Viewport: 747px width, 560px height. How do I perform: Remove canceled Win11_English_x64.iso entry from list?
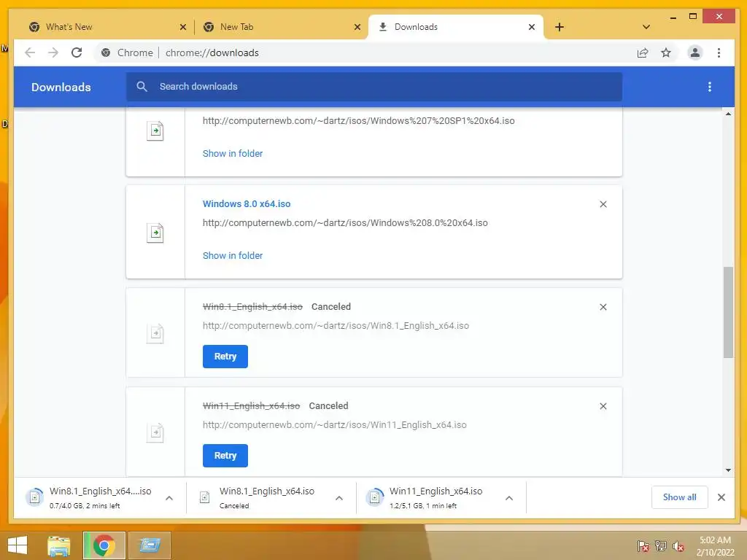[603, 406]
